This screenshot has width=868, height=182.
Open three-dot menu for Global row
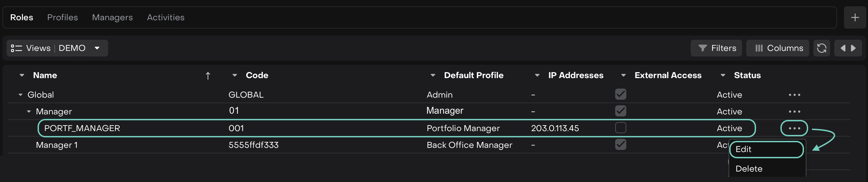[x=794, y=95]
